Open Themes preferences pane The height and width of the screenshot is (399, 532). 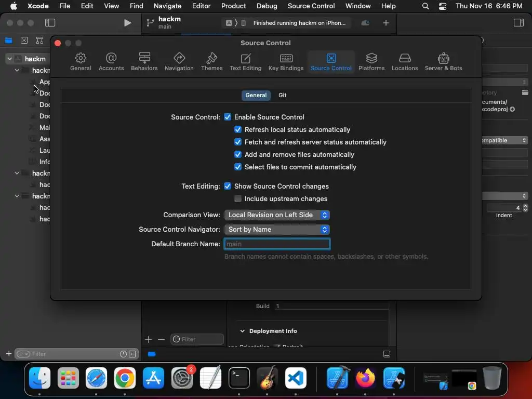[212, 62]
